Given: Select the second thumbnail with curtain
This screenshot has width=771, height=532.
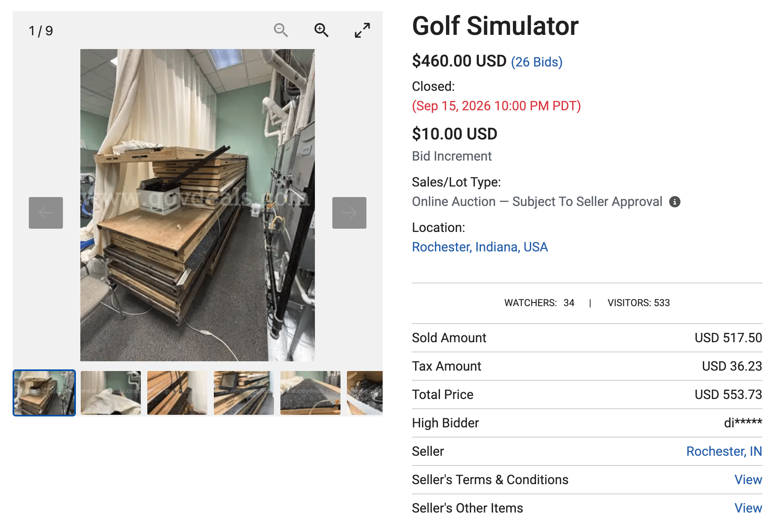Looking at the screenshot, I should point(111,393).
